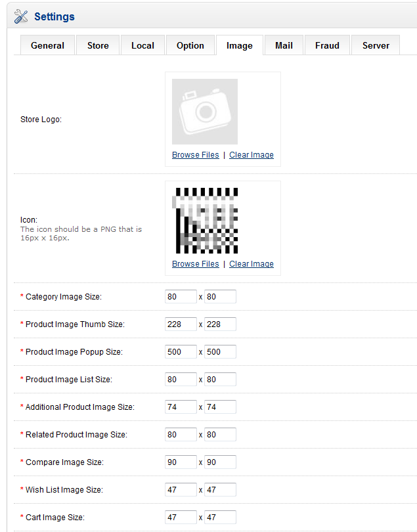This screenshot has height=532, width=417.
Task: Click Clear Image under Store Logo
Action: point(252,155)
